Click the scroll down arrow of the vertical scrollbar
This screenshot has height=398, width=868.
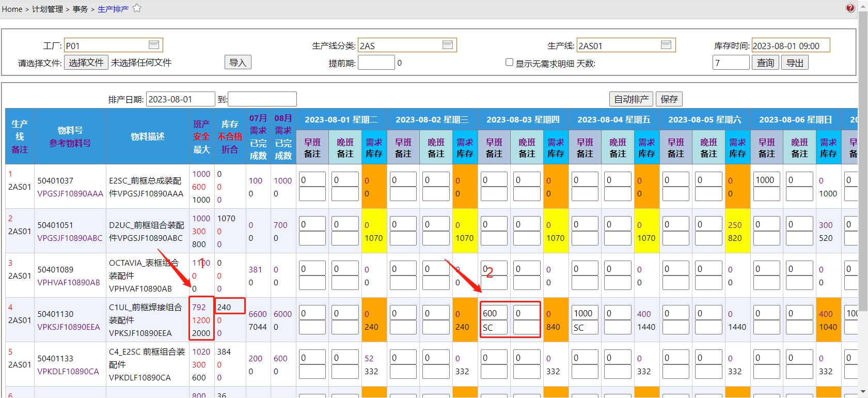click(x=863, y=392)
